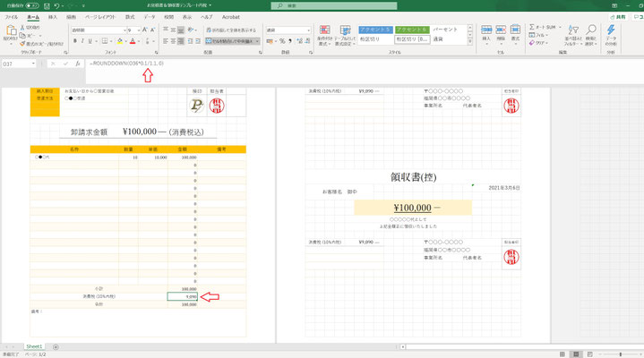Toggle Align Right in alignment group
The height and width of the screenshot is (358, 644).
click(x=181, y=41)
